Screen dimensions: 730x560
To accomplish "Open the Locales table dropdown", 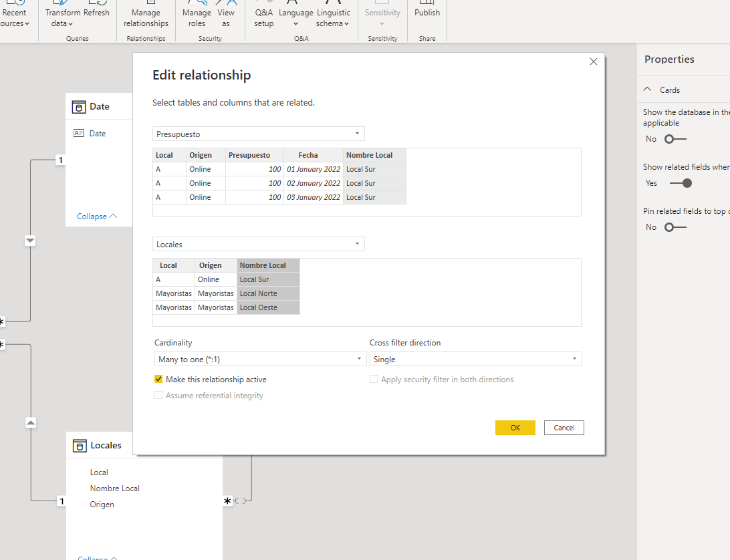I will coord(259,244).
